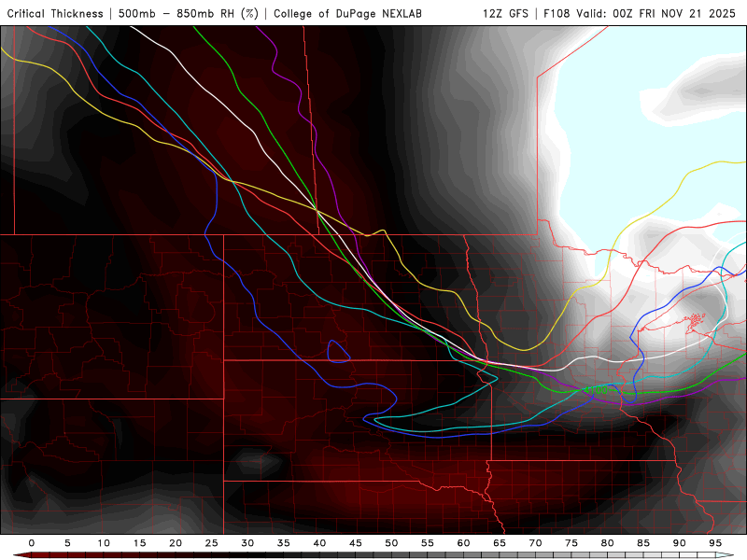Click the "70" color scale label
Screen dimensions: 747x560
[x=535, y=543]
